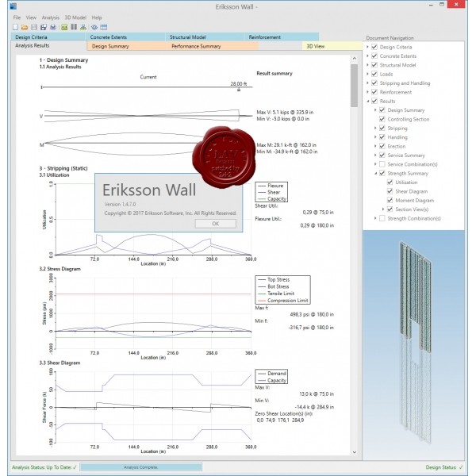Image resolution: width=476 pixels, height=476 pixels.
Task: Uncheck the Controlling Section checkbox
Action: click(382, 119)
